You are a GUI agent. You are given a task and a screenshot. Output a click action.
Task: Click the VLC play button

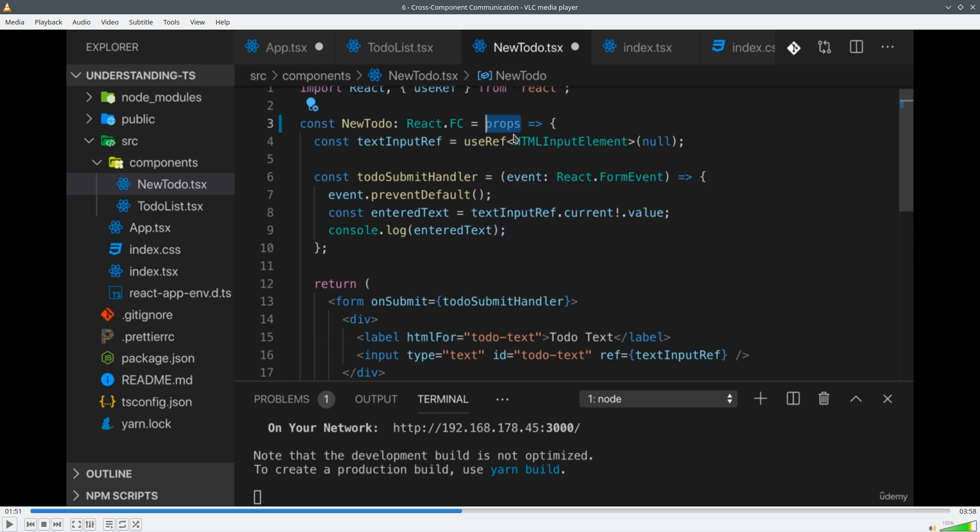point(9,524)
